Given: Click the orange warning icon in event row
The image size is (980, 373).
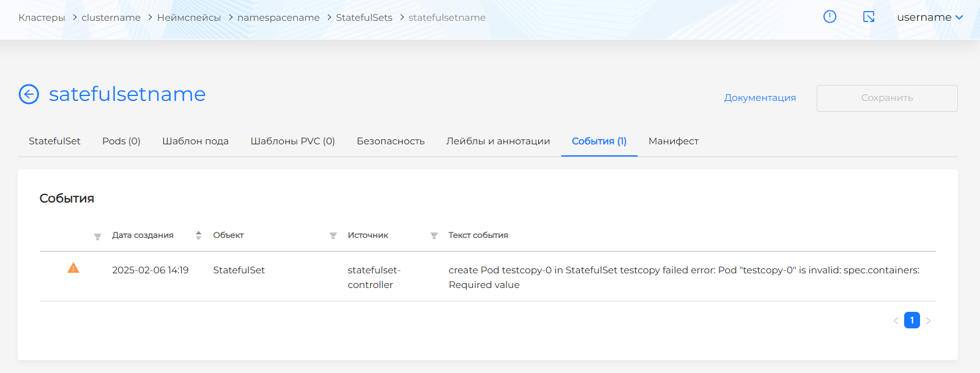Looking at the screenshot, I should coord(73,268).
